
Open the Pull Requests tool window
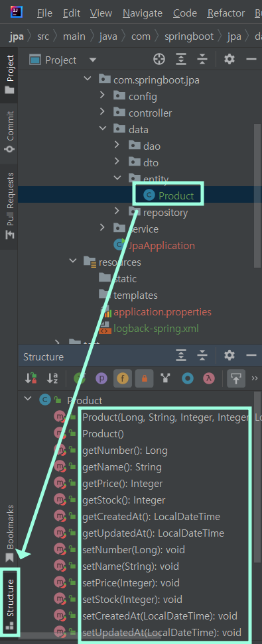(x=9, y=205)
